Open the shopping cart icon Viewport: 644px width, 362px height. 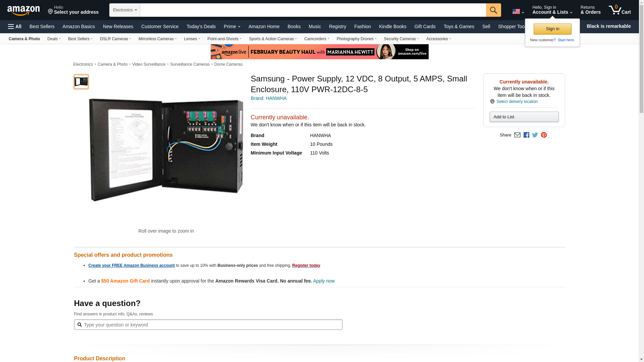(620, 10)
